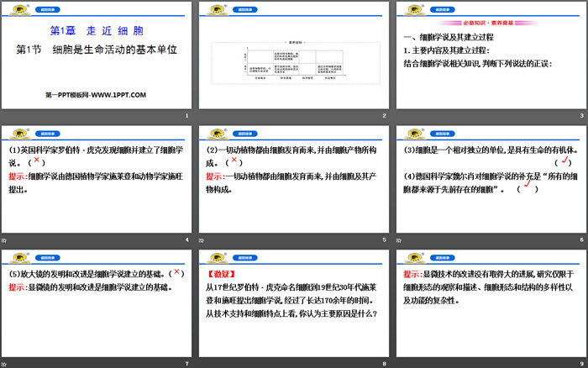This screenshot has height=368, width=588.
Task: Click the red banner 必备知识·素养奠基 on slide 3
Action: (488, 23)
